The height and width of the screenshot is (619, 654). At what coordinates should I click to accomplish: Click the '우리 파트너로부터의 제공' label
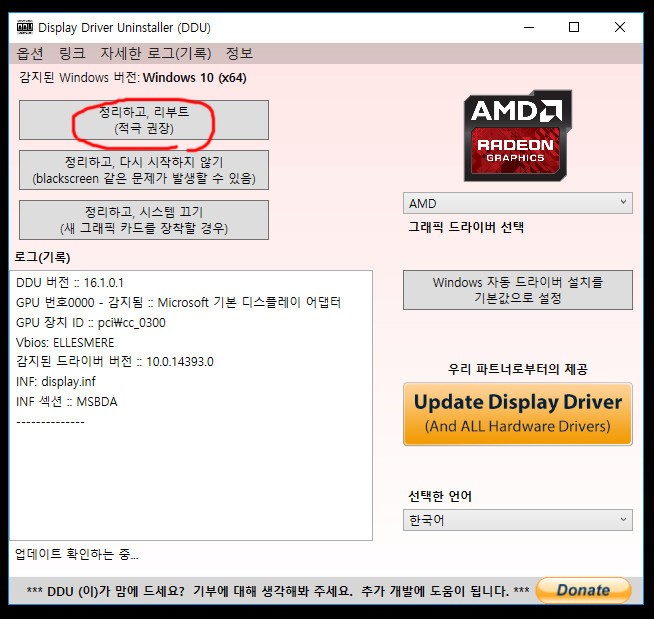pos(518,369)
